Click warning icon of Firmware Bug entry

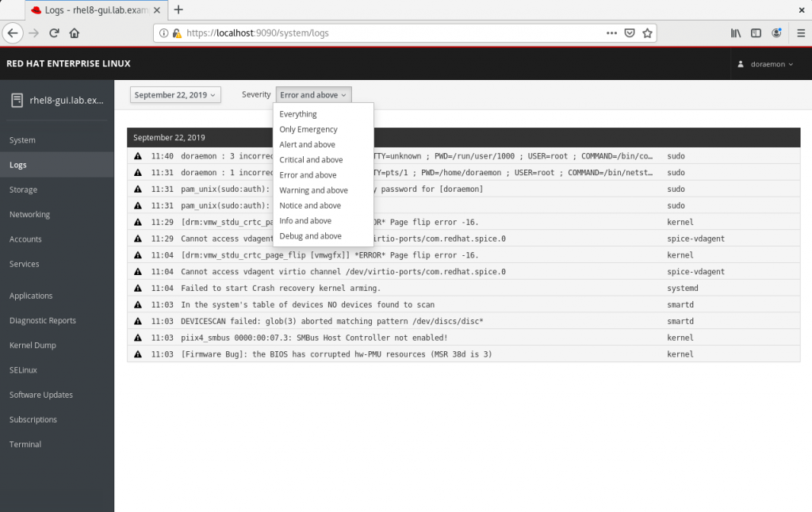tap(138, 354)
